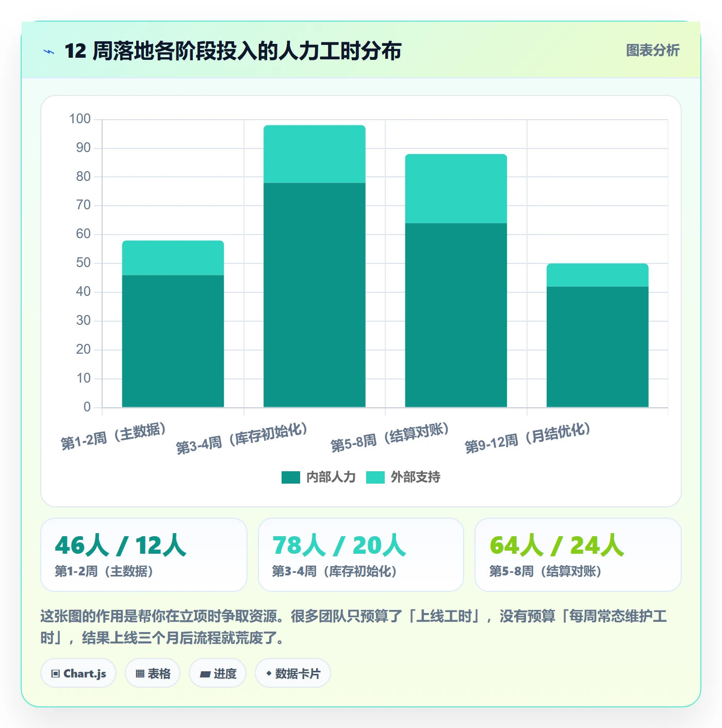Click axis label 第1-2周（主数据）
This screenshot has height=728, width=722.
pyautogui.click(x=114, y=436)
